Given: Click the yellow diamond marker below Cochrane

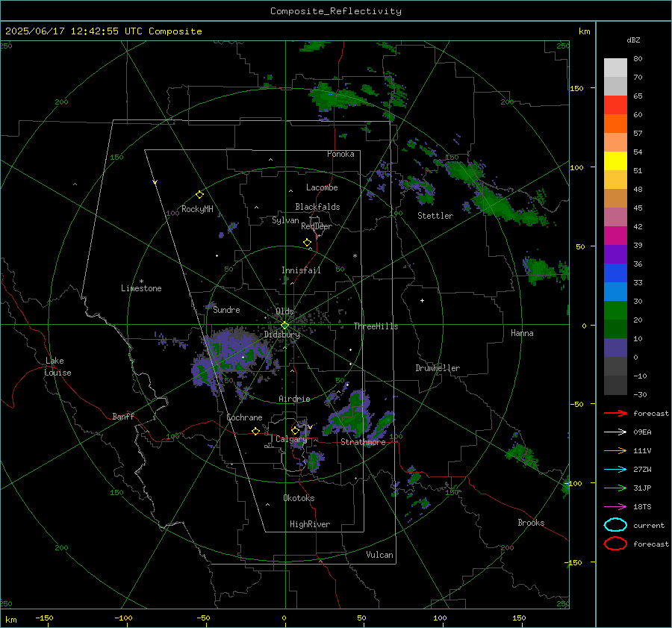Looking at the screenshot, I should pos(256,432).
